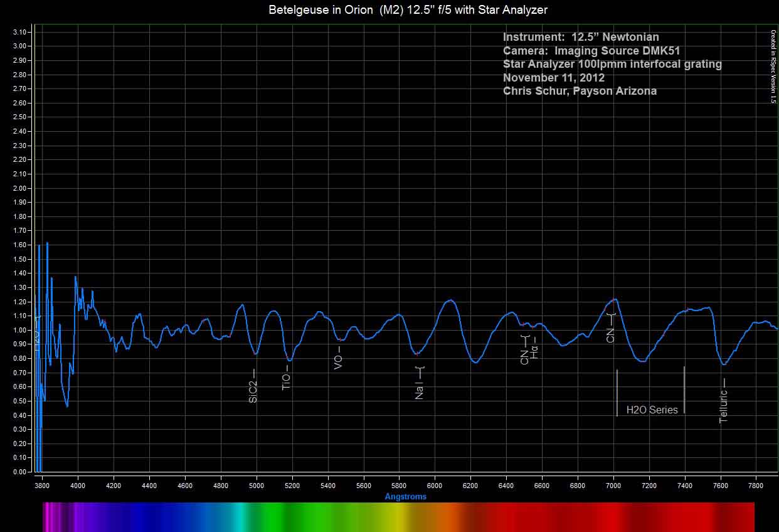Click the left boundary line of the H2O Series
Screen dimensions: 779x532
pos(617,393)
